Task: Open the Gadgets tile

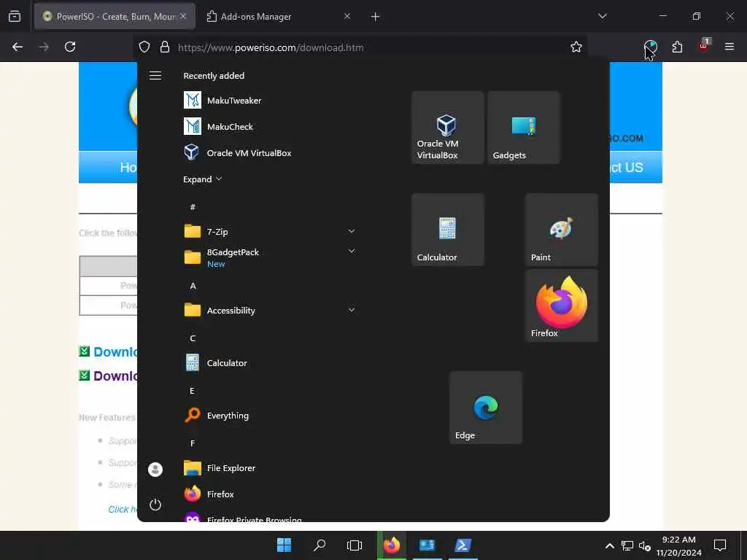Action: pos(523,128)
